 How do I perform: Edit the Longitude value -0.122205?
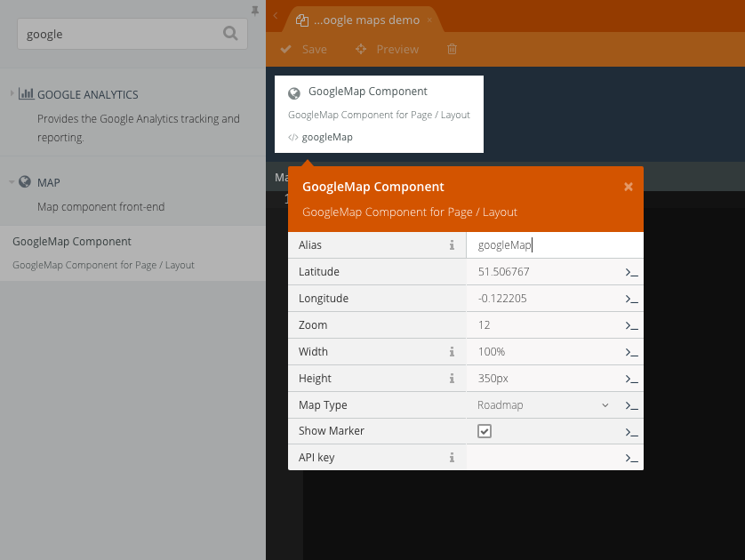545,299
